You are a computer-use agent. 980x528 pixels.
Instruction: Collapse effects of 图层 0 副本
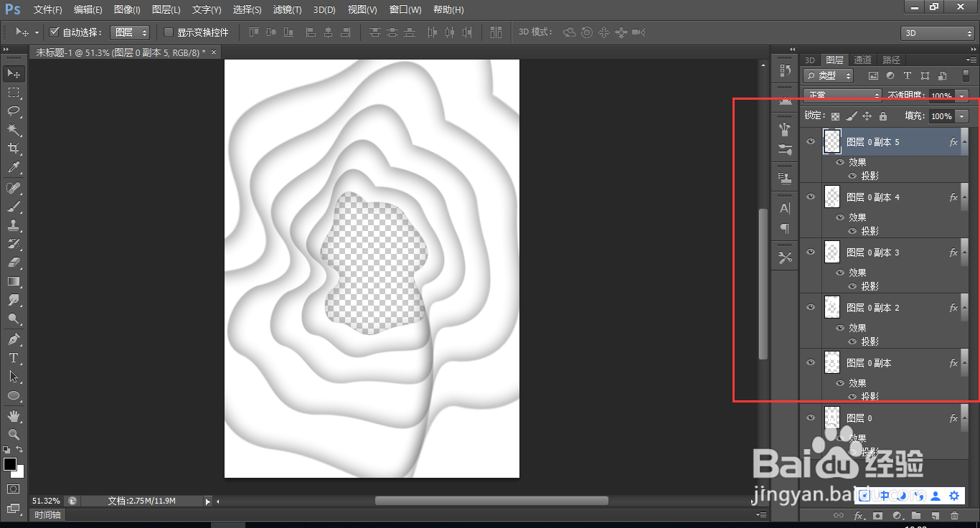[x=964, y=362]
